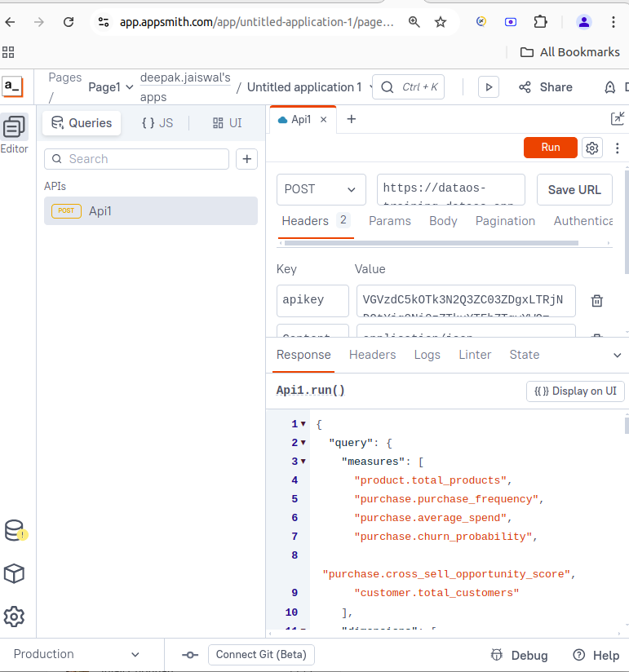Select the Linter tab
Screen dimensions: 629x672
coord(475,355)
